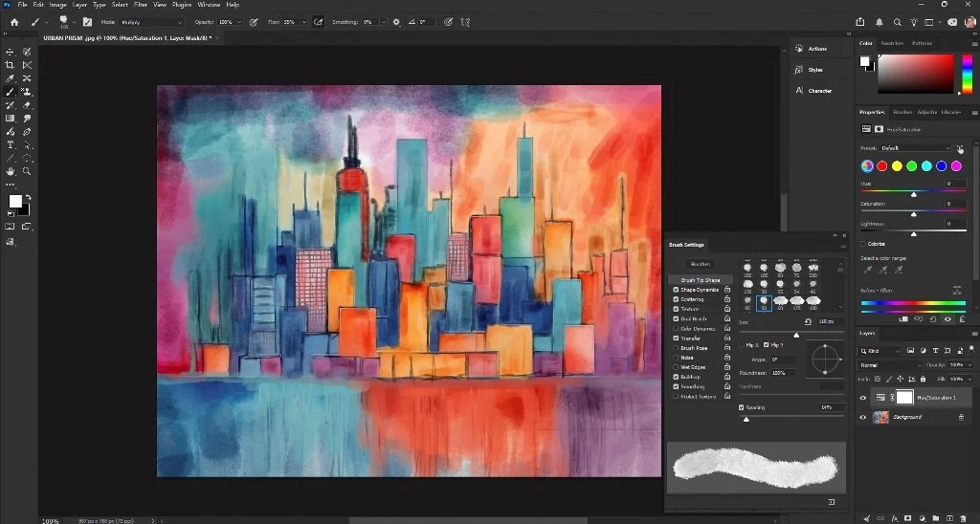Select Brush Tip Shape in Brush Settings
This screenshot has height=524, width=980.
point(700,280)
